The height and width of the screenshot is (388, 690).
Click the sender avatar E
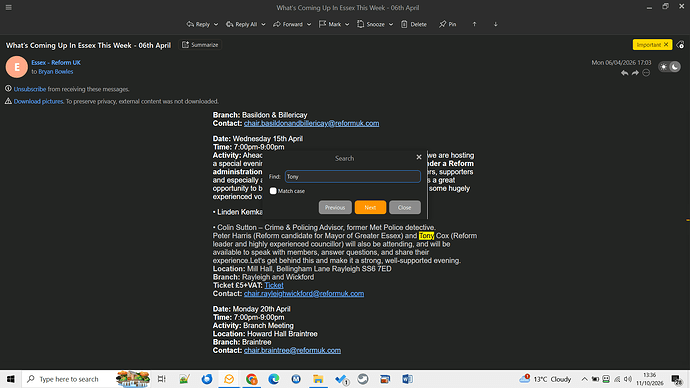pos(17,67)
